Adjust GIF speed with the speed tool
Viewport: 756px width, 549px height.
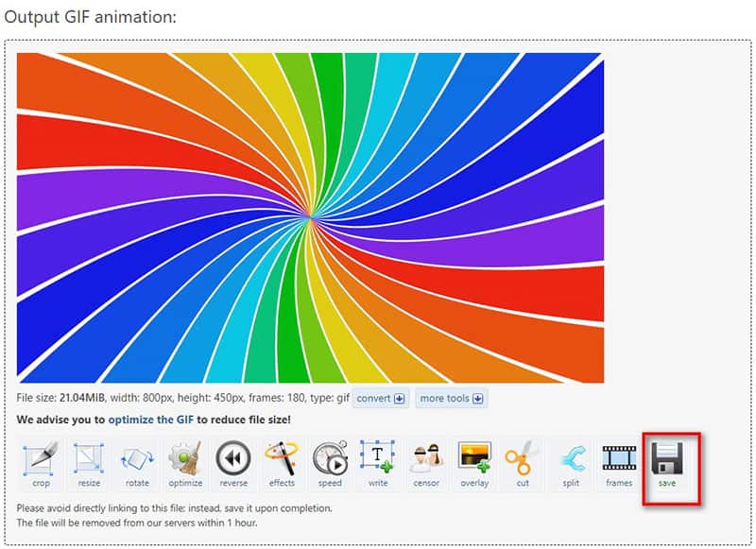tap(330, 464)
